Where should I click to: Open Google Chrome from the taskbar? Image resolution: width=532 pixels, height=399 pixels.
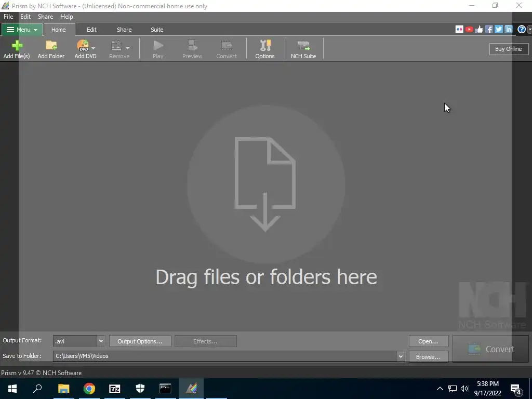coord(89,389)
